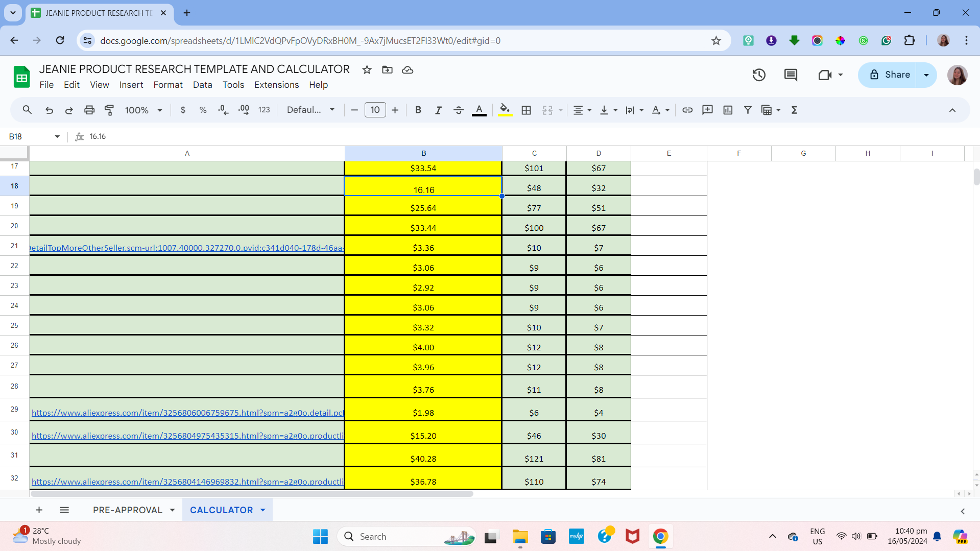Add a new sheet
Viewport: 980px width, 551px height.
coord(39,510)
